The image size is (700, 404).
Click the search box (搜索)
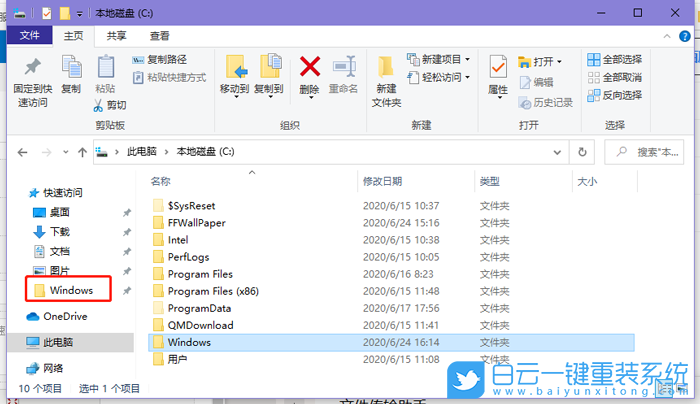[x=644, y=152]
